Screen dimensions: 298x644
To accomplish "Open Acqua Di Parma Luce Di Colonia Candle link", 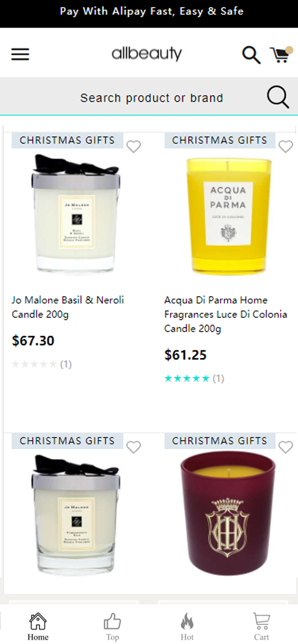I will (225, 314).
